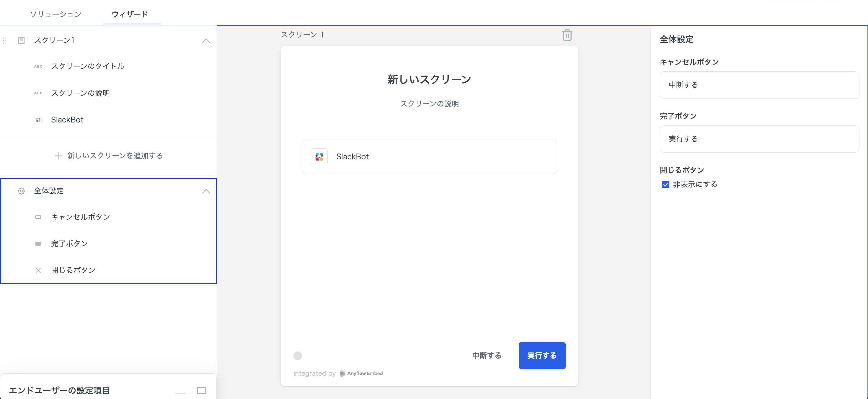The height and width of the screenshot is (399, 868).
Task: Click the キャンセルボタン text input field
Action: coord(759,85)
